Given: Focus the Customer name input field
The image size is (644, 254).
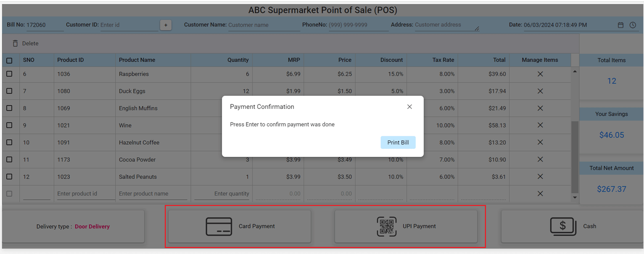Looking at the screenshot, I should pos(264,25).
